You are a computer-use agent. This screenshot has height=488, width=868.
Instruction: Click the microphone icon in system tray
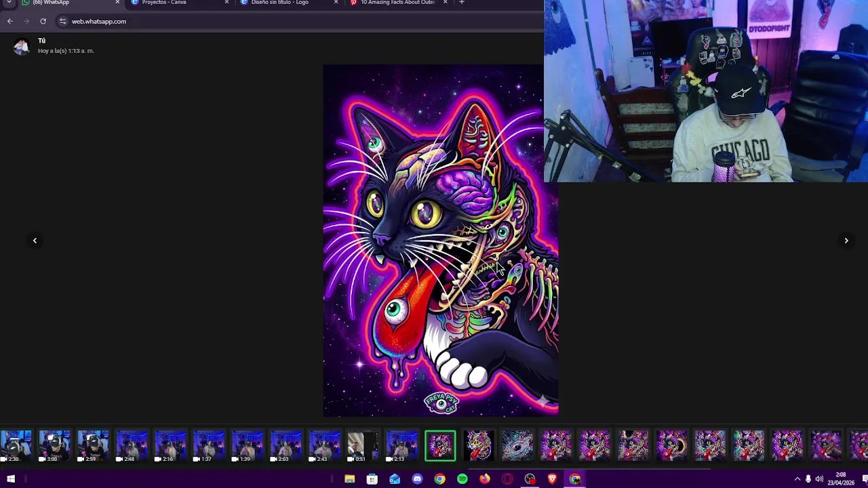click(808, 479)
